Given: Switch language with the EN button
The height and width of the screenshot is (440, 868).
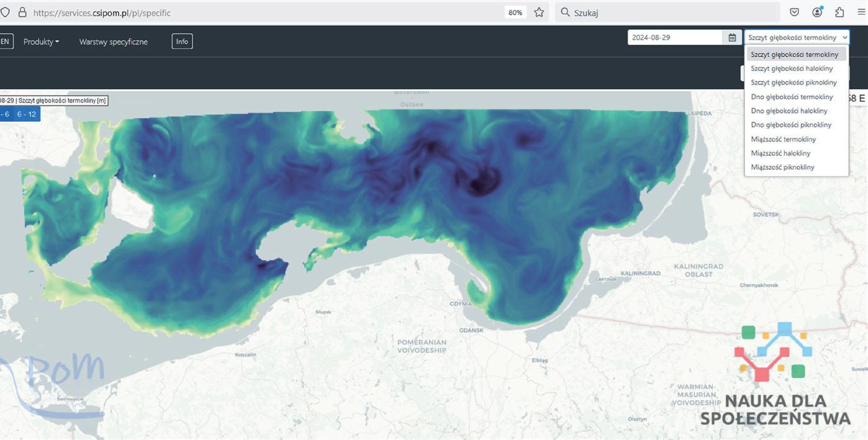Looking at the screenshot, I should tap(5, 42).
